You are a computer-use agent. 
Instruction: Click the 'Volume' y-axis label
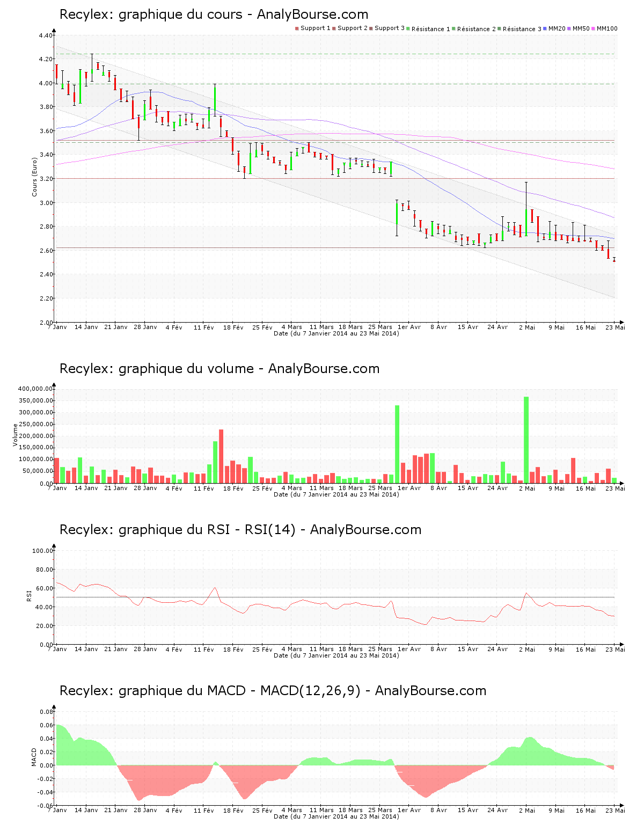pyautogui.click(x=16, y=435)
